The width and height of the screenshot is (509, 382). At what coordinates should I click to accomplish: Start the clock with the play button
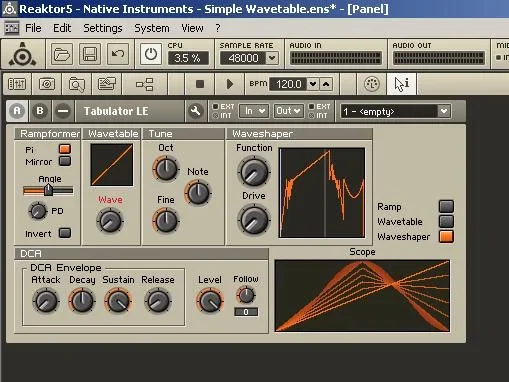click(229, 84)
